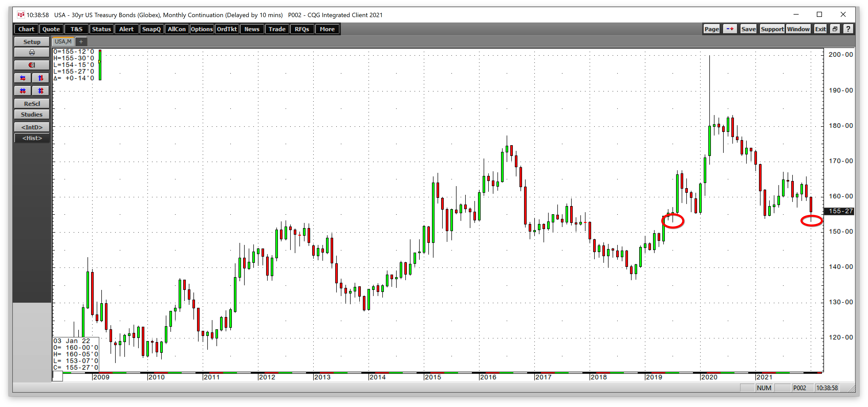Open the Window menu
The width and height of the screenshot is (868, 407).
click(x=798, y=29)
